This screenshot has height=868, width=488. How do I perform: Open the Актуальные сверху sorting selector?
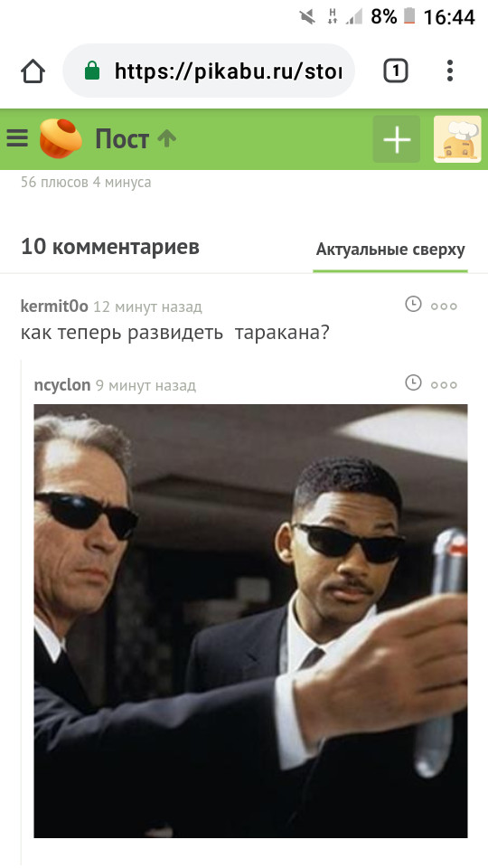tap(390, 250)
